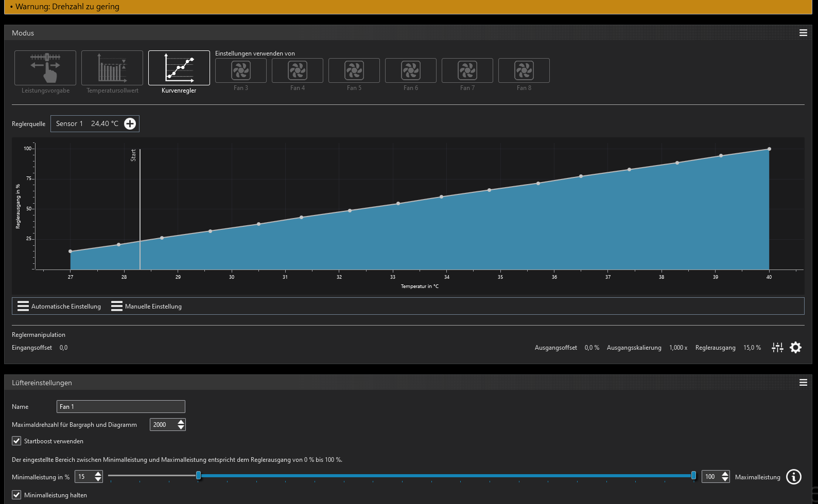
Task: Open the Lüftereinstellungen panel hamburger menu
Action: tap(803, 383)
